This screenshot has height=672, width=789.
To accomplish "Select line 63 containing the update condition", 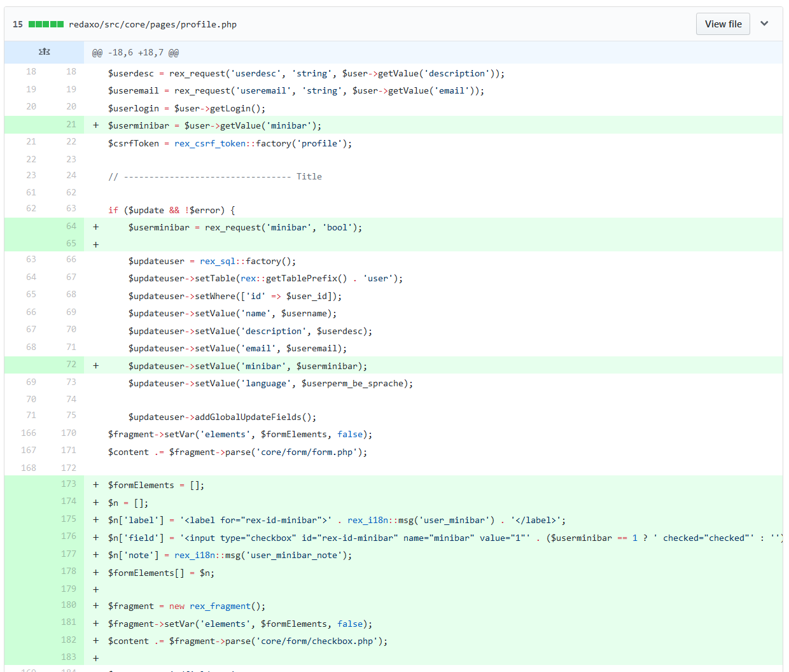I will [x=178, y=209].
